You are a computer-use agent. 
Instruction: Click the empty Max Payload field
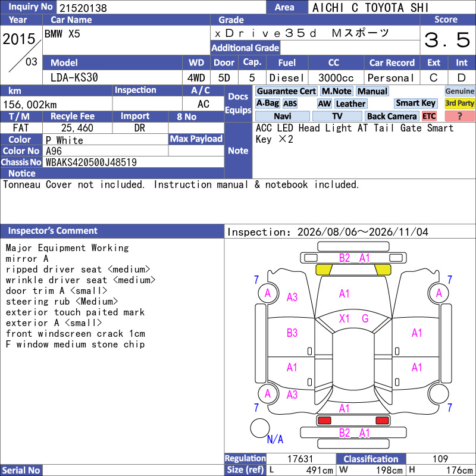[196, 151]
